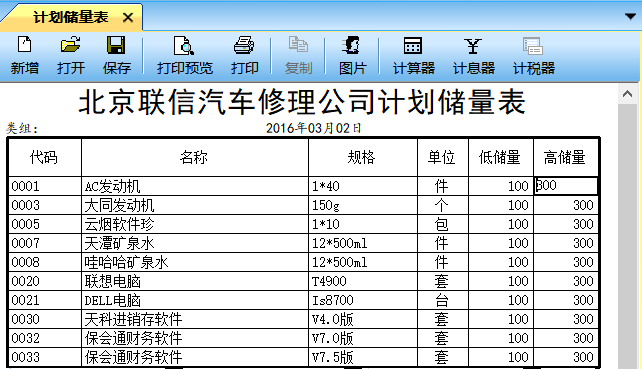Click the spec cell 1*10
642x369 pixels.
[362, 224]
